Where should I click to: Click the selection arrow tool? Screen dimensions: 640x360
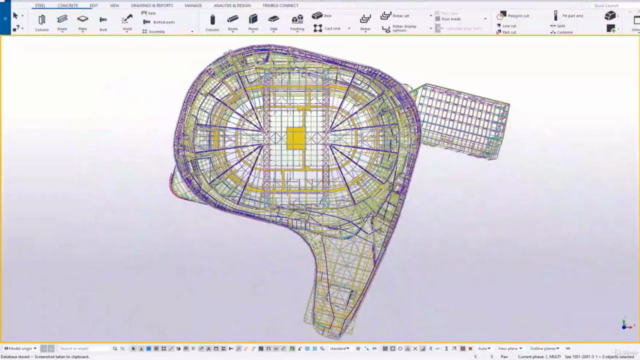16,16
